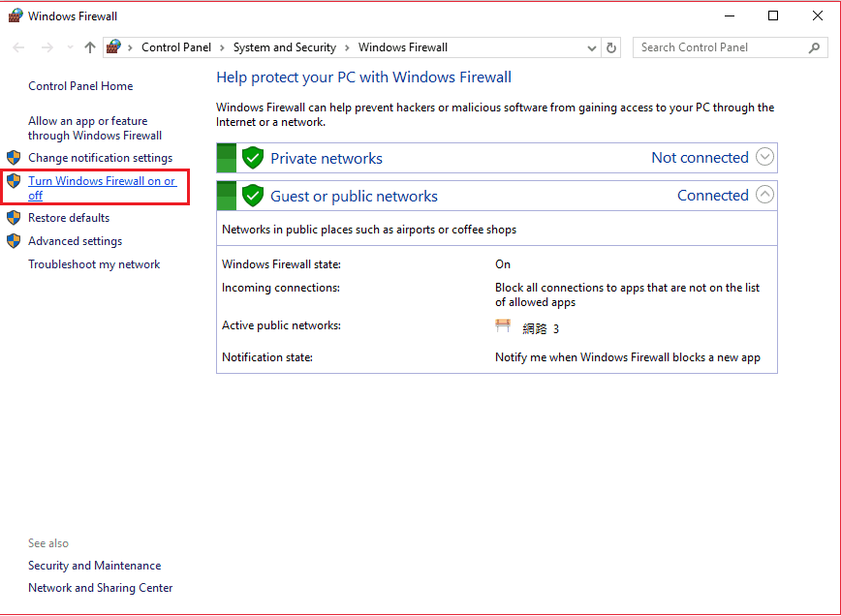This screenshot has height=616, width=841.
Task: Click the Windows Firewall state value On
Action: [x=503, y=264]
